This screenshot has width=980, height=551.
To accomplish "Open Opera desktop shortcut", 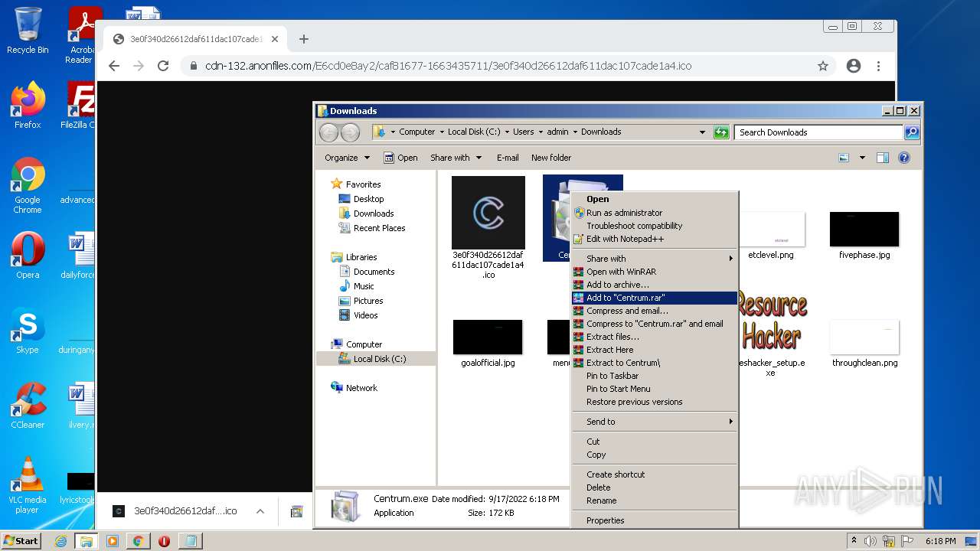I will [28, 256].
